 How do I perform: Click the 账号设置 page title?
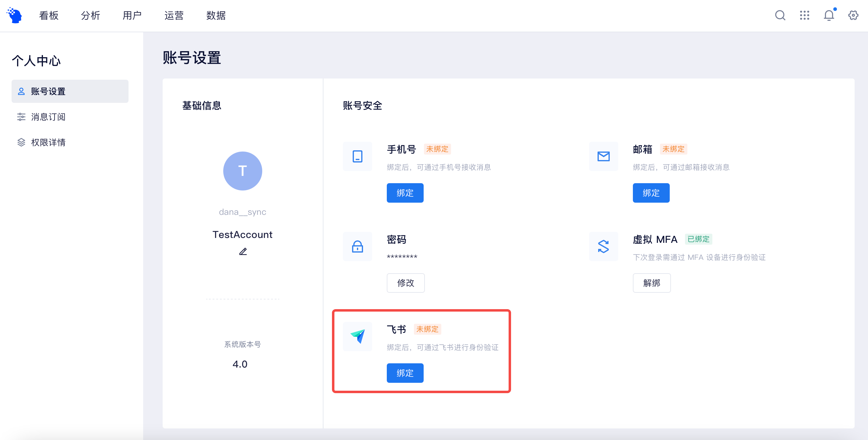[x=192, y=58]
